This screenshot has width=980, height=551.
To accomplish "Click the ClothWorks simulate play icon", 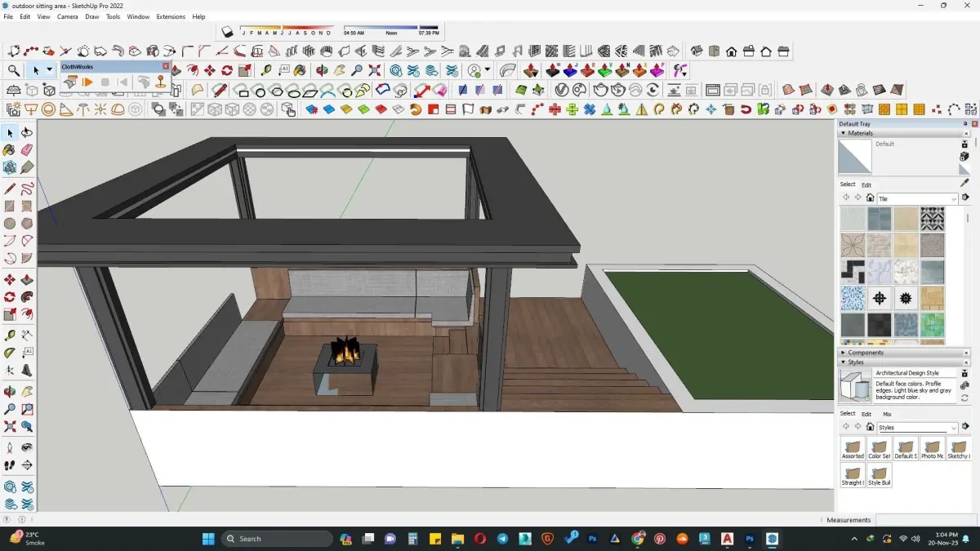I will pos(87,82).
